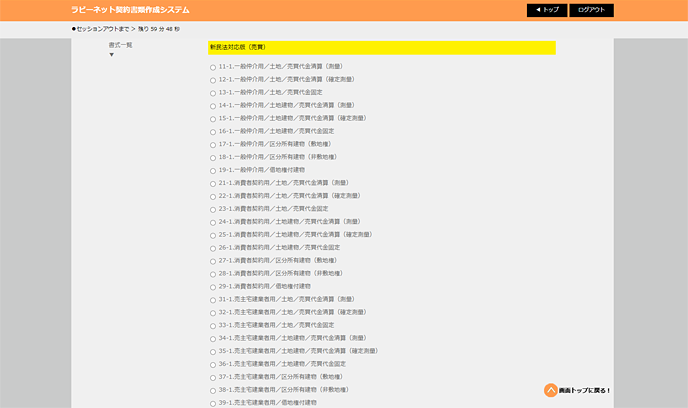Go back via the トップ button

[547, 10]
